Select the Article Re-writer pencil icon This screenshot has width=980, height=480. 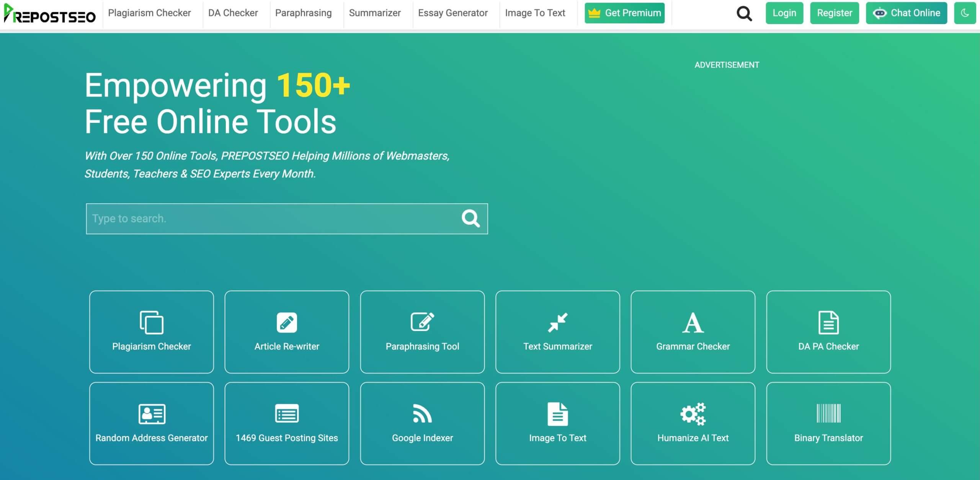pos(286,323)
